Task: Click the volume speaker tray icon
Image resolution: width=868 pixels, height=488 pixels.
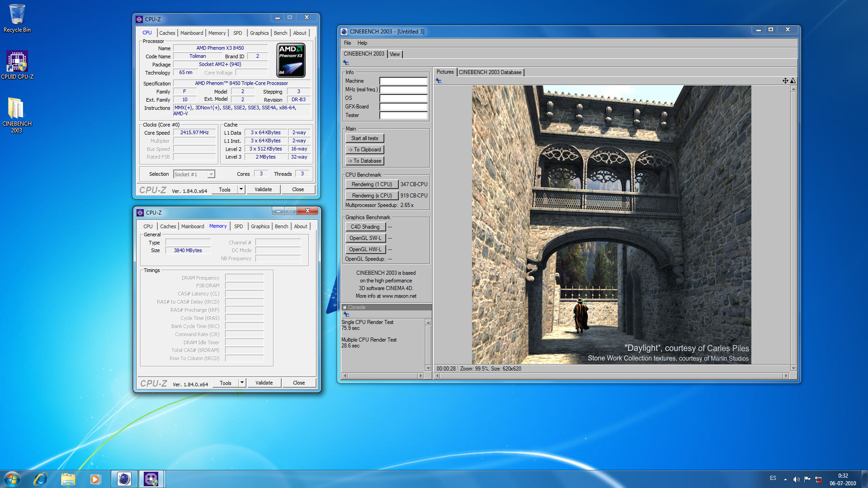Action: tap(796, 479)
